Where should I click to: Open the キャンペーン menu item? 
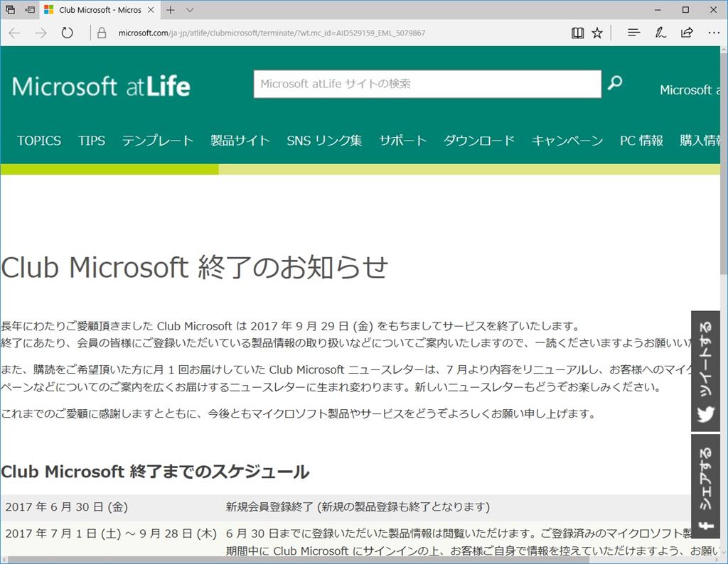567,141
